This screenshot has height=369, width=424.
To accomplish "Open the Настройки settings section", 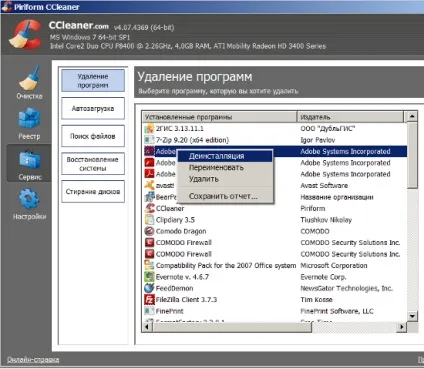I will [x=29, y=204].
